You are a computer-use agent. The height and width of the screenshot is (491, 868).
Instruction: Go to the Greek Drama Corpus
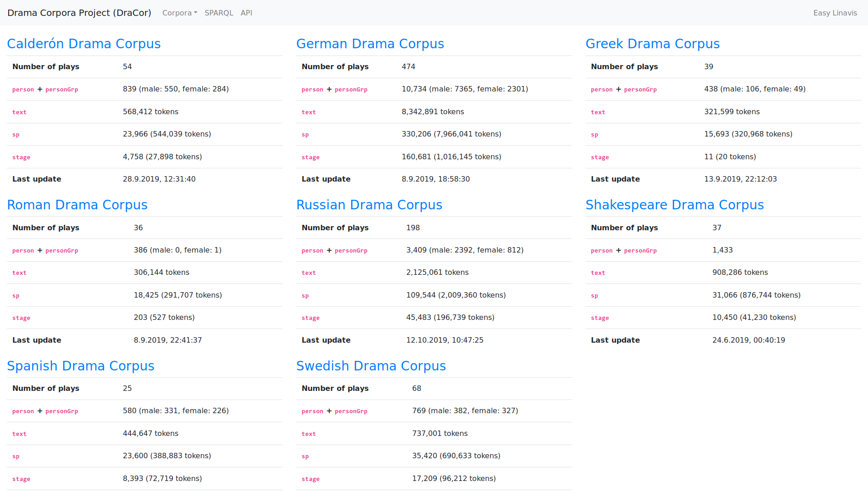click(x=652, y=44)
